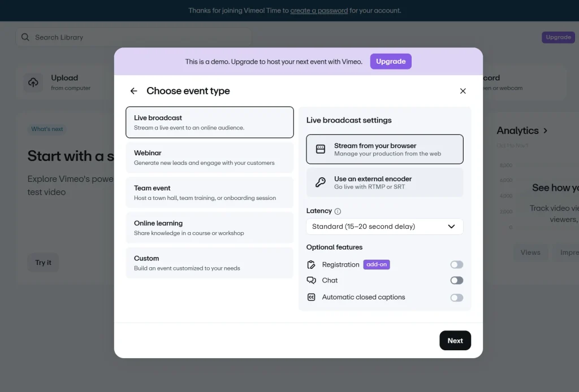Viewport: 579px width, 392px height.
Task: Enable the Automatic closed captions toggle
Action: click(x=456, y=297)
